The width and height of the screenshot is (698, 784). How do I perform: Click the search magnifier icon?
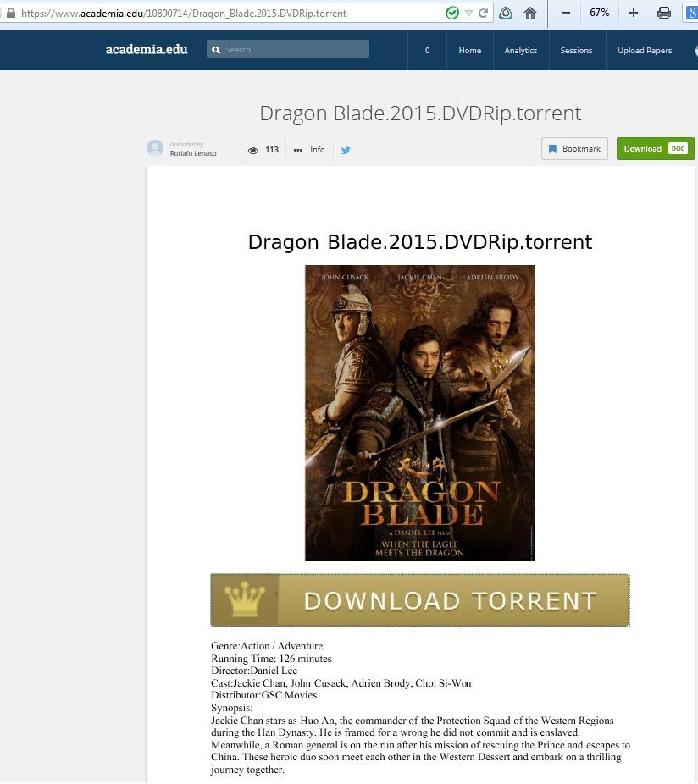216,49
